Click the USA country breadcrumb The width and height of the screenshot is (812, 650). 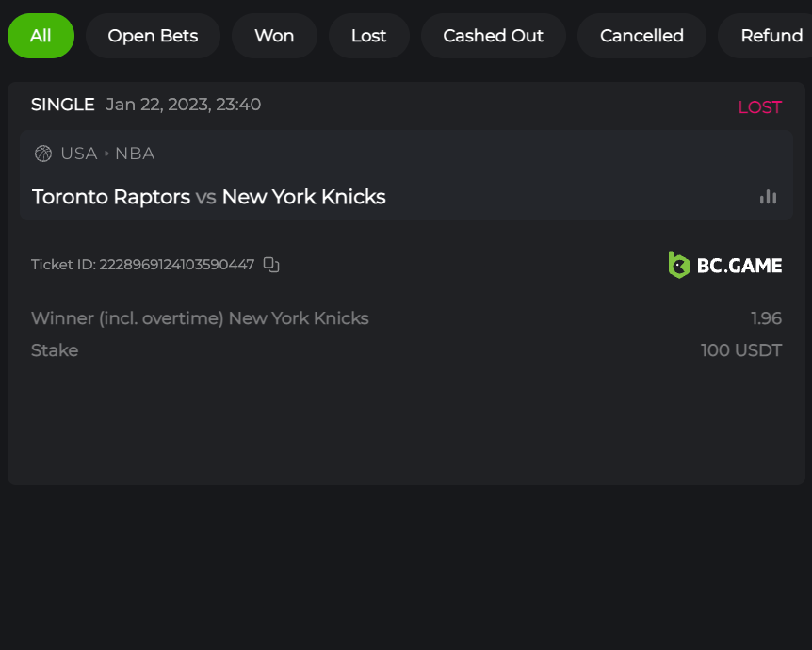click(79, 154)
